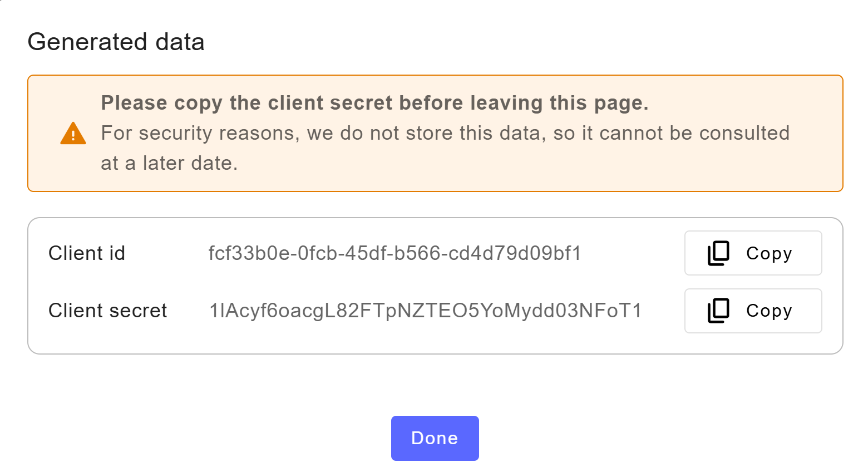
Task: Copy the Client secret value
Action: click(753, 311)
